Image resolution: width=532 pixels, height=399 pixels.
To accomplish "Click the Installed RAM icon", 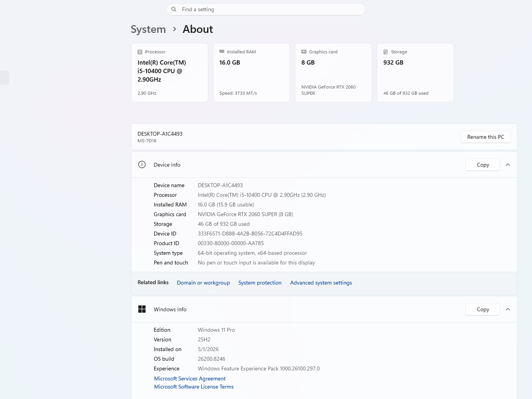I will (x=222, y=51).
